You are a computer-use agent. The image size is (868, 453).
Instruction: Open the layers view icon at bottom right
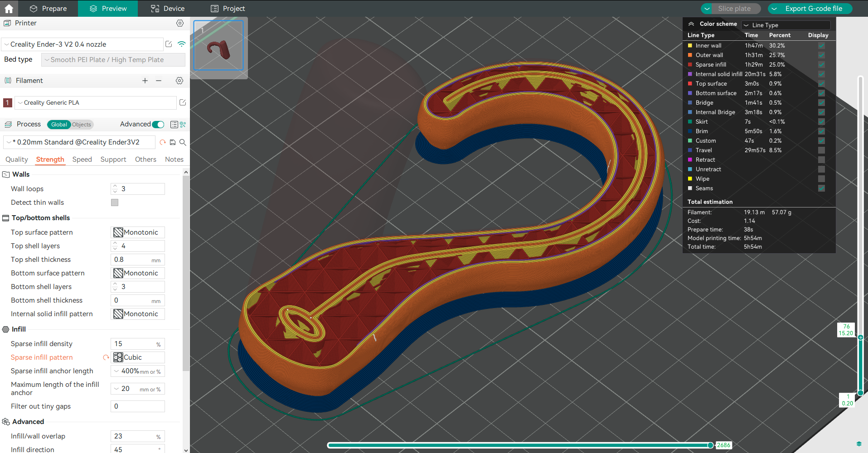859,444
